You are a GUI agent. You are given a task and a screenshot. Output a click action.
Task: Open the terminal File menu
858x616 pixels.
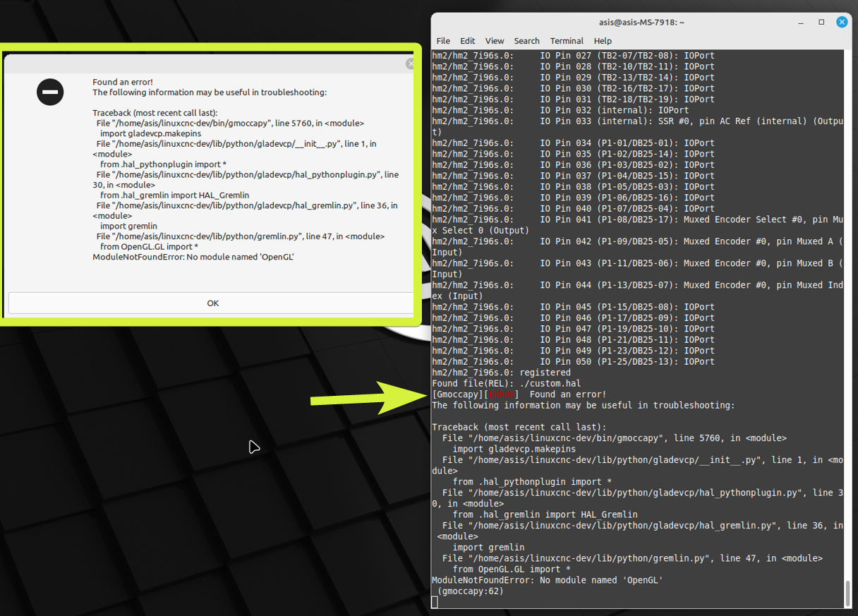click(x=443, y=41)
